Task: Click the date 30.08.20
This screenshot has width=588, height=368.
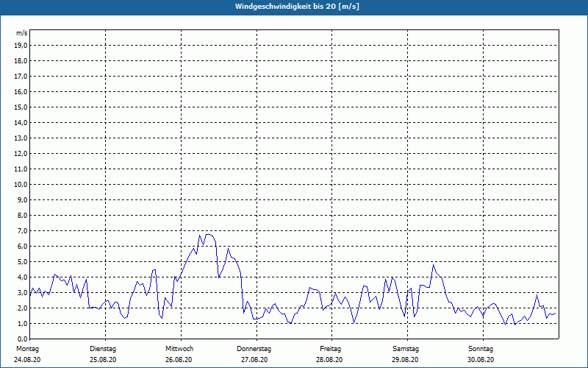Action: click(x=481, y=360)
